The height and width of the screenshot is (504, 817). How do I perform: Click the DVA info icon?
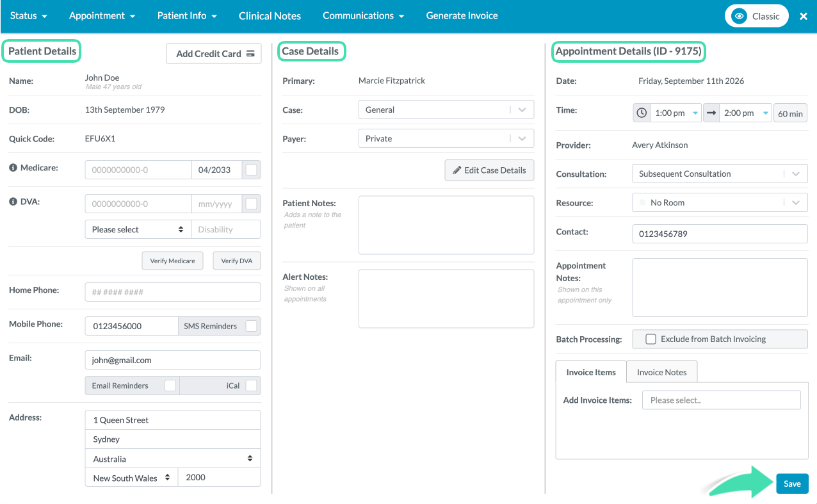tap(13, 202)
